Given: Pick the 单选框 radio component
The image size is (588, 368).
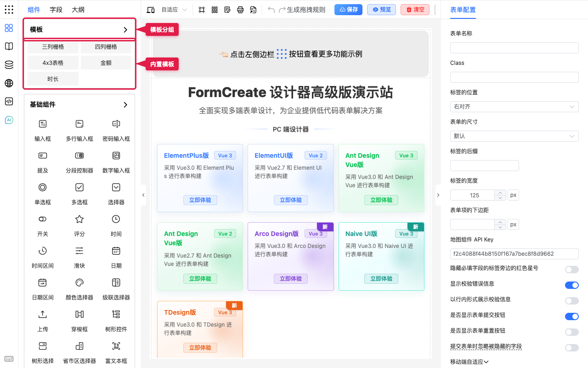Looking at the screenshot, I should tap(43, 194).
